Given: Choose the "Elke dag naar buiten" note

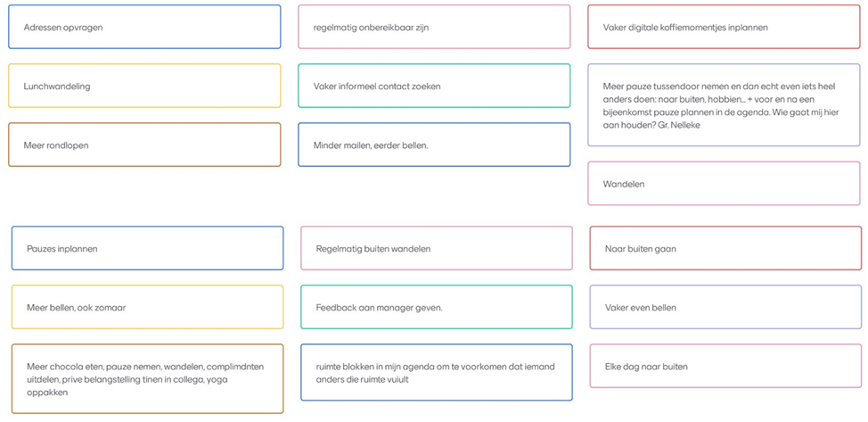Looking at the screenshot, I should pyautogui.click(x=725, y=367).
